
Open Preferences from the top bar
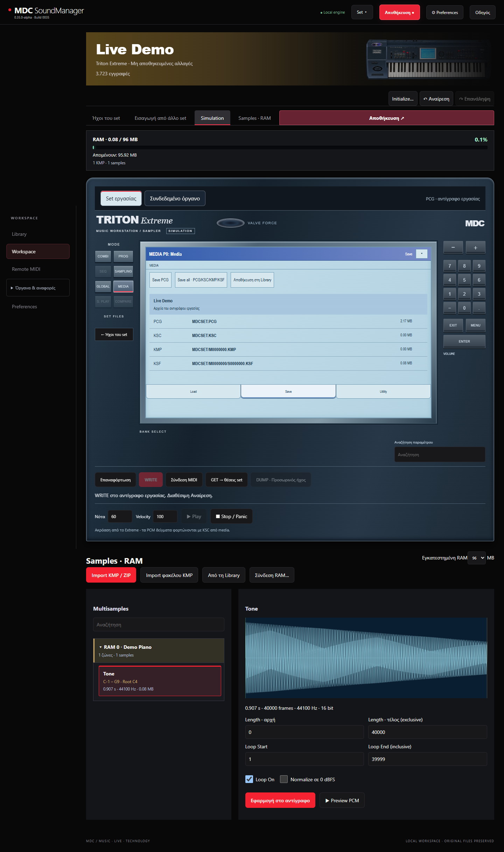tap(444, 12)
